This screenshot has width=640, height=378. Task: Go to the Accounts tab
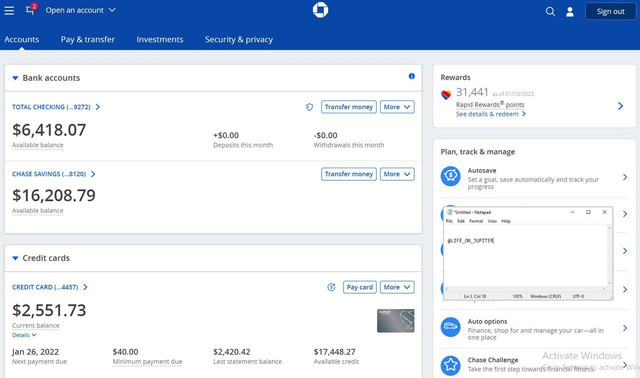click(x=22, y=40)
